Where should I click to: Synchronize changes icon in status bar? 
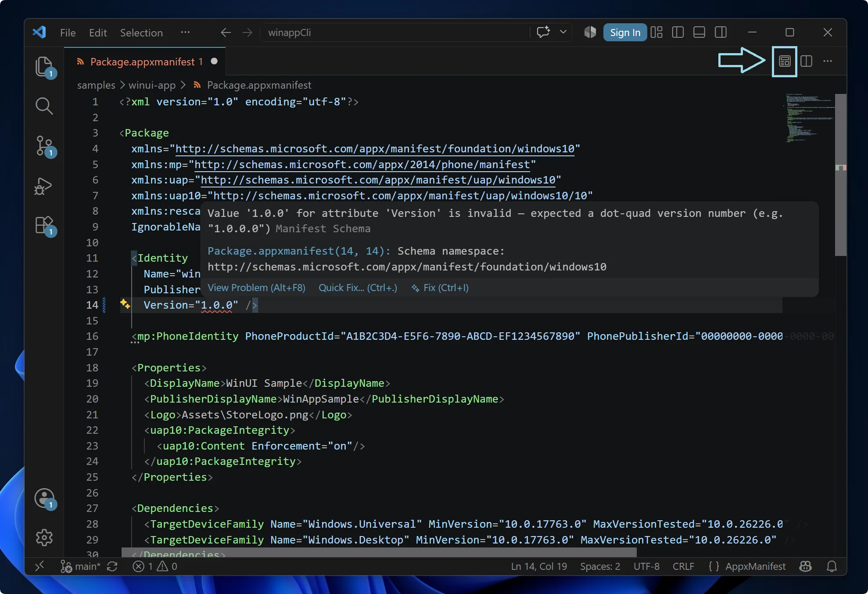pyautogui.click(x=112, y=566)
